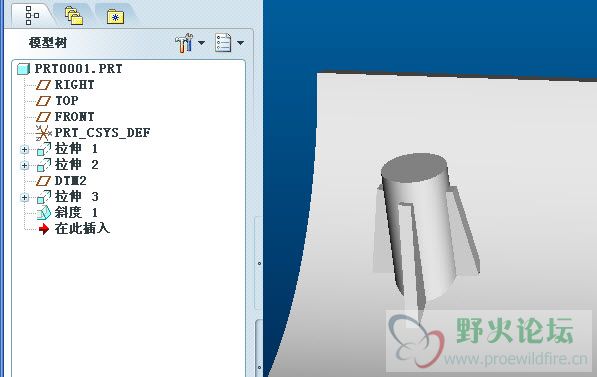This screenshot has height=377, width=597.
Task: Open the dropdown arrow next to Settings
Action: click(x=201, y=43)
